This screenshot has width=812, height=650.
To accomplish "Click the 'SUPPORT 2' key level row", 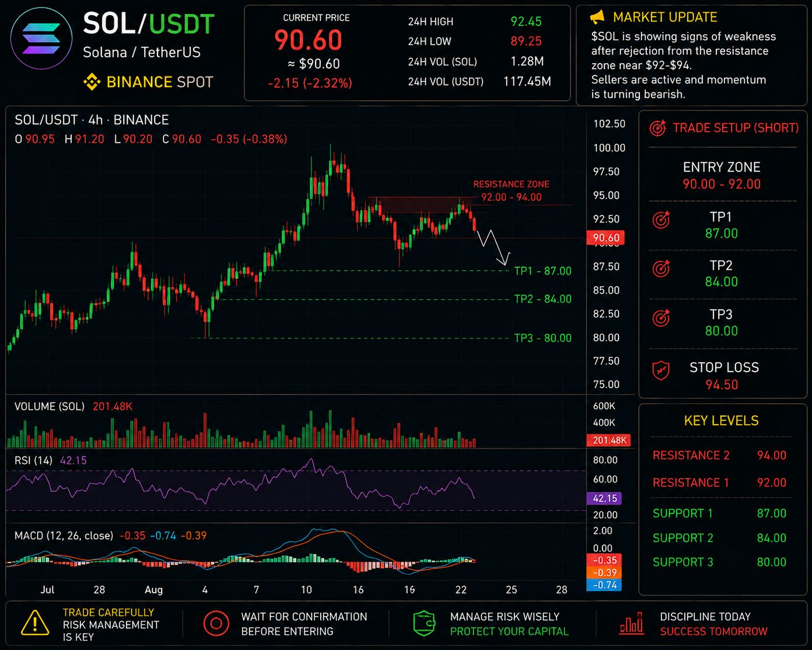I will [x=720, y=538].
